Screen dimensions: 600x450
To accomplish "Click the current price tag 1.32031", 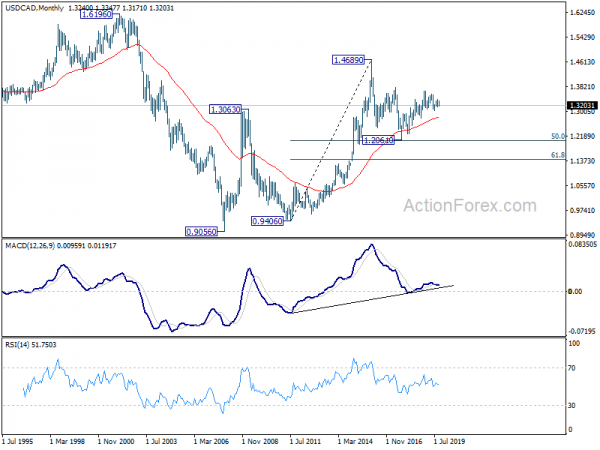I will pos(582,106).
